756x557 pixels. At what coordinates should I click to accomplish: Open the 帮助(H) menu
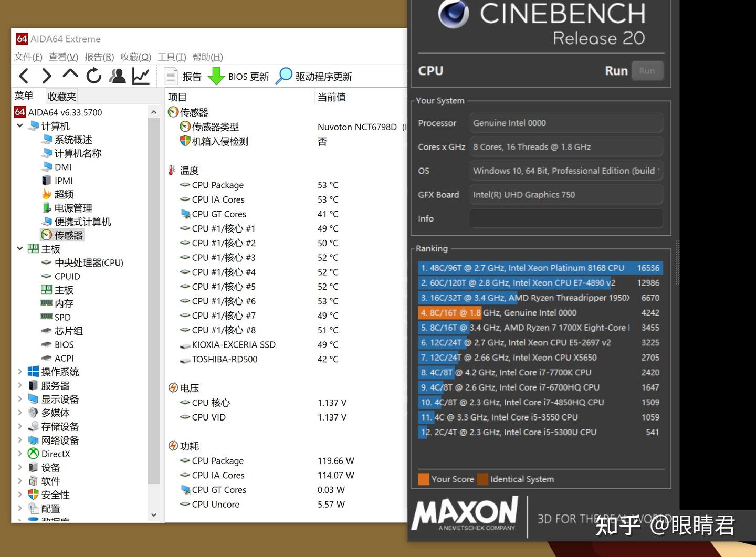208,57
